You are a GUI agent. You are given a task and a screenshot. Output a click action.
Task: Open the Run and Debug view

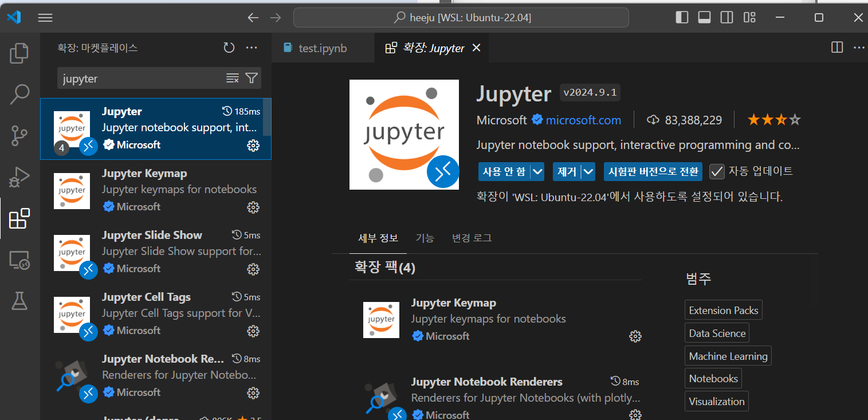coord(19,177)
